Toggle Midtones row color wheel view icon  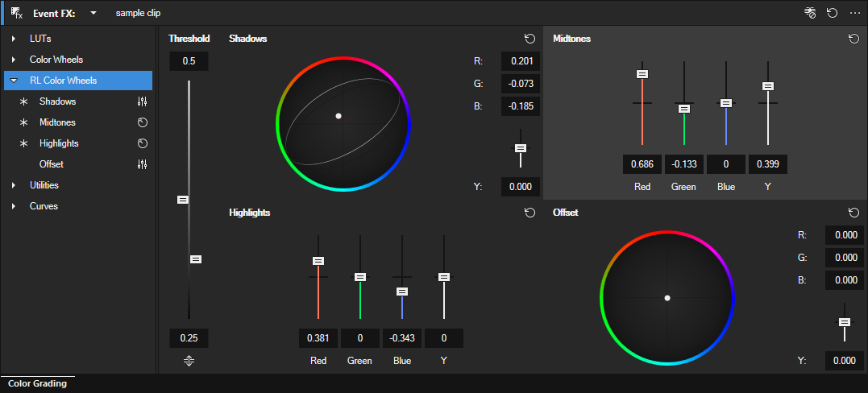[x=143, y=122]
